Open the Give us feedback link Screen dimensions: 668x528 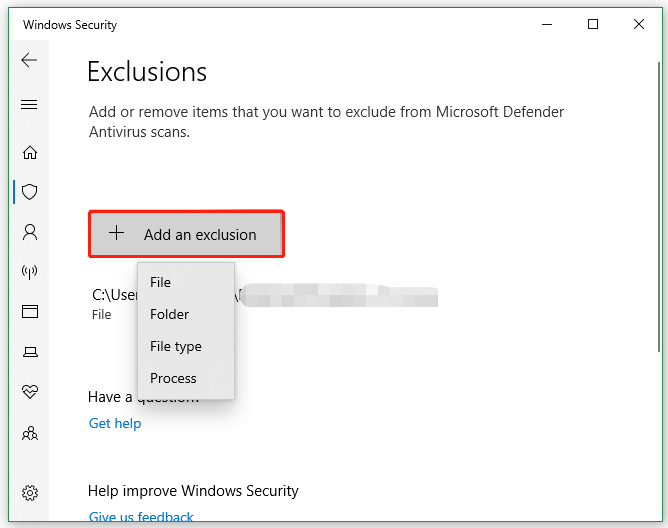(141, 516)
